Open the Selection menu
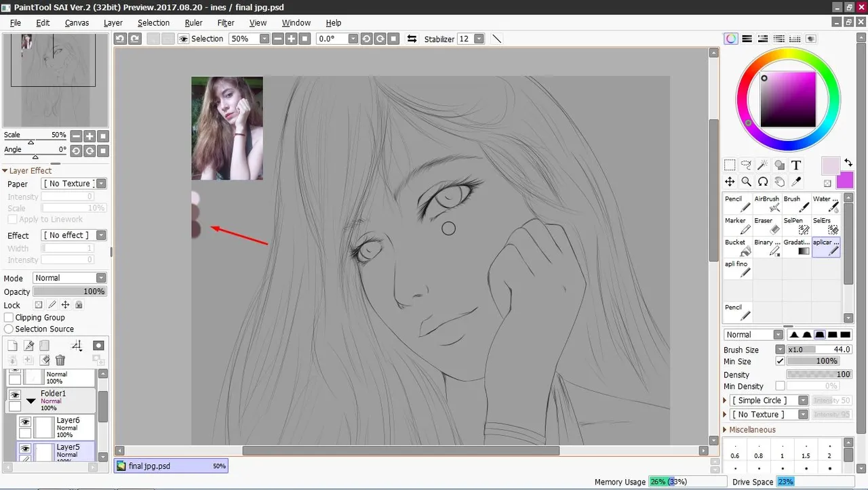Viewport: 868px width, 490px height. (154, 22)
